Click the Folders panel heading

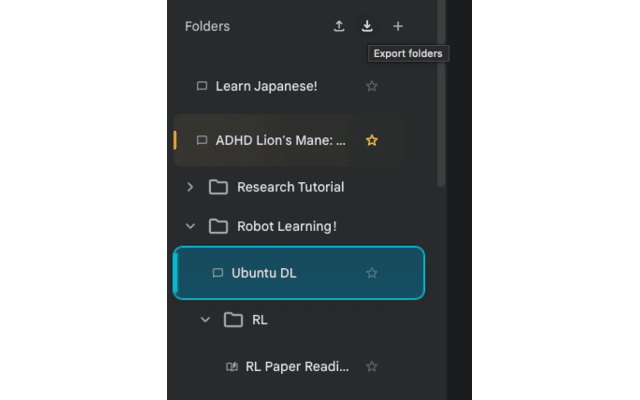[207, 26]
